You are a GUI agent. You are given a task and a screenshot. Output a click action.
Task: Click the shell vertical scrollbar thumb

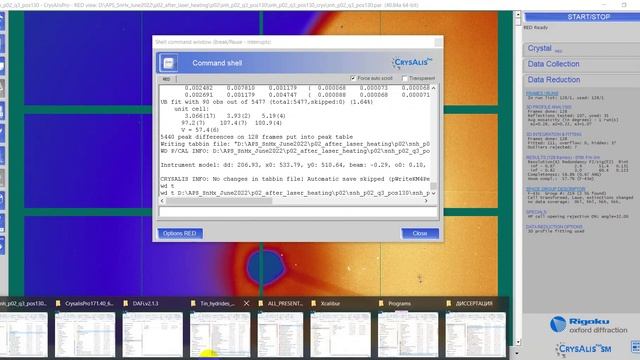433,186
